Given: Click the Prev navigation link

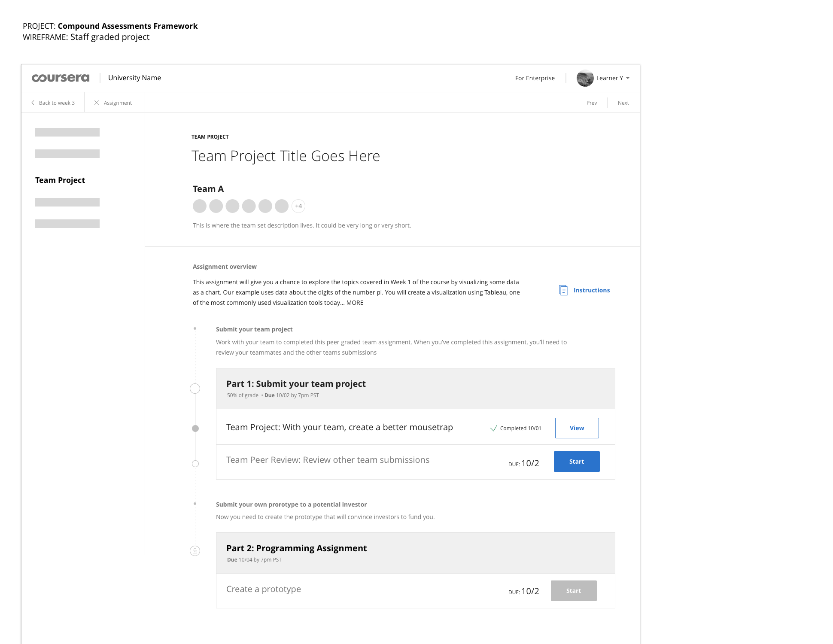Looking at the screenshot, I should point(592,103).
